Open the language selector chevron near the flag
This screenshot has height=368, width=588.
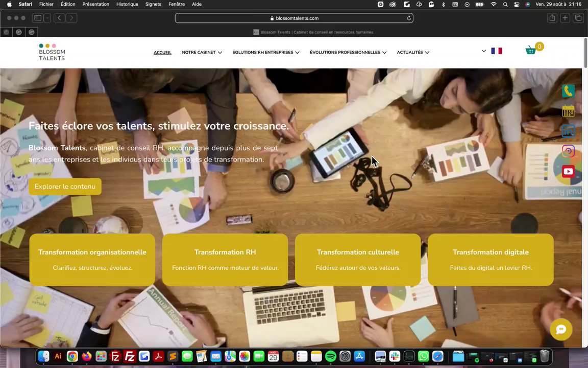pos(484,51)
